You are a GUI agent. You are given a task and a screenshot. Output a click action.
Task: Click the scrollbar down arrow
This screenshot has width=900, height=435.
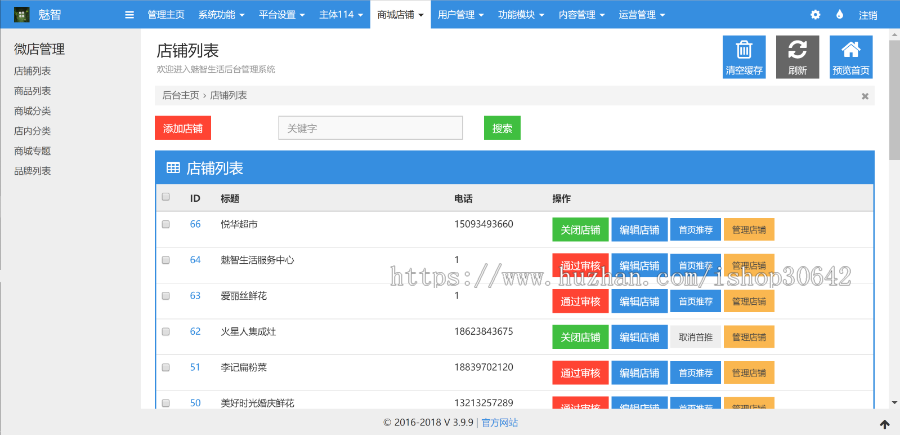pyautogui.click(x=894, y=403)
